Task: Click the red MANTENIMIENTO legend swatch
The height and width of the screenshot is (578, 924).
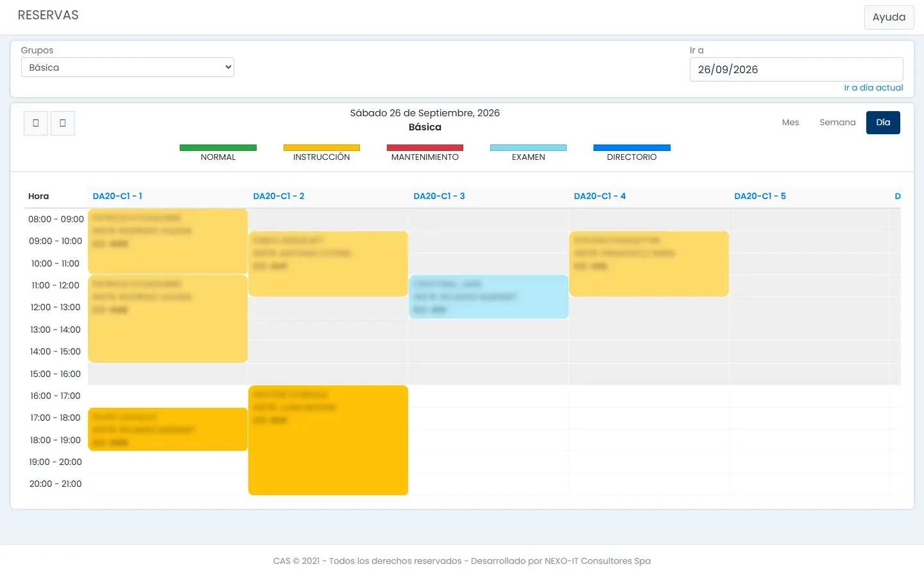Action: pos(425,148)
